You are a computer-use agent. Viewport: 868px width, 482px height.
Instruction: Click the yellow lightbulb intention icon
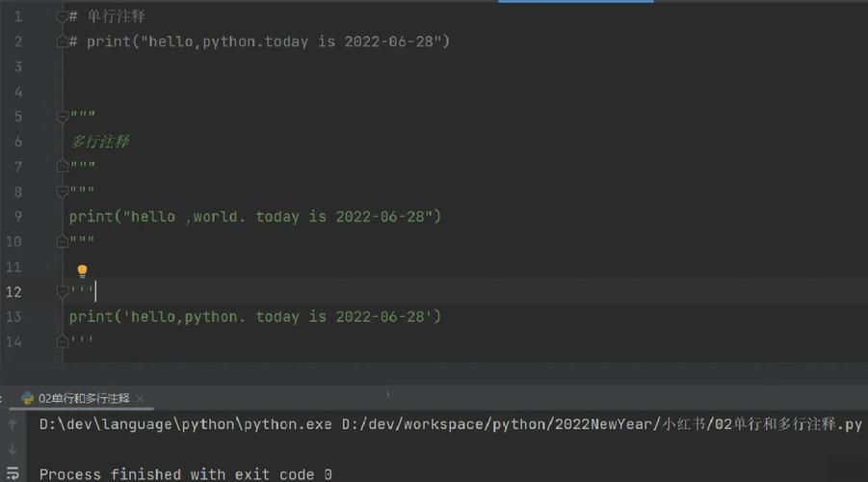point(82,271)
